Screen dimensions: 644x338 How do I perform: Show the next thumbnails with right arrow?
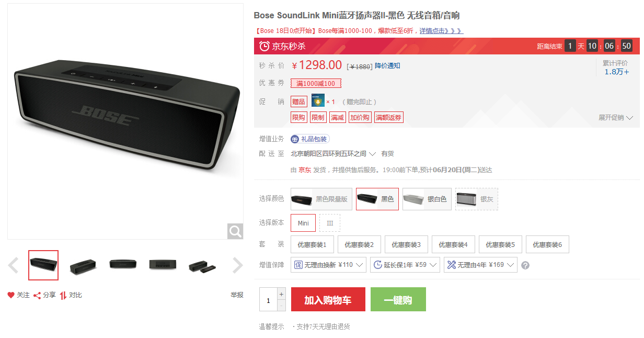[x=238, y=265]
